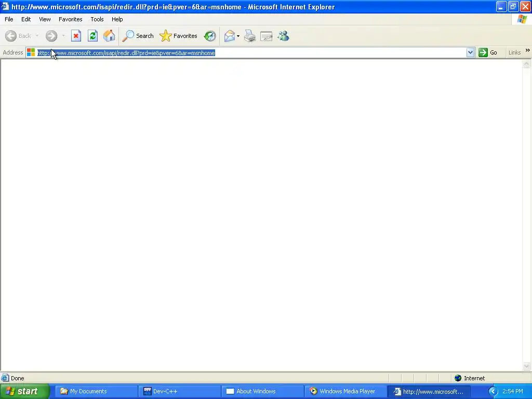Open the Forward history dropdown arrow
Screen dimensions: 532x399
pos(63,36)
